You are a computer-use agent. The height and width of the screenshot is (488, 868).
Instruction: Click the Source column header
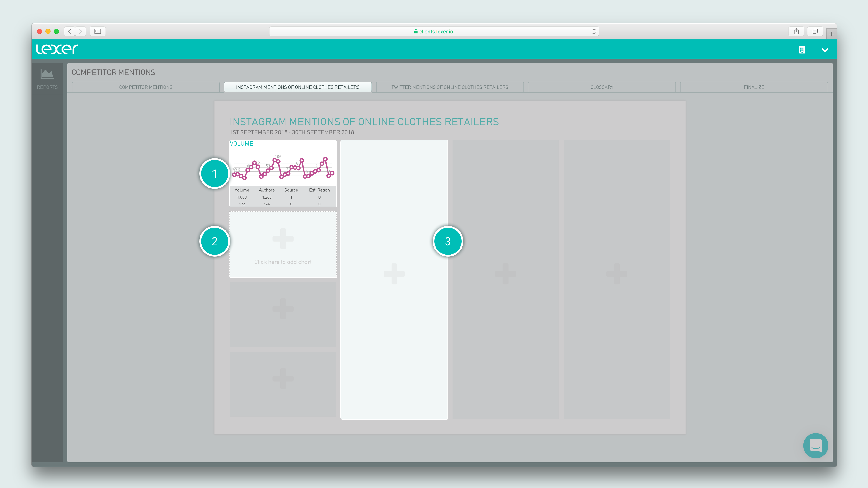point(291,190)
